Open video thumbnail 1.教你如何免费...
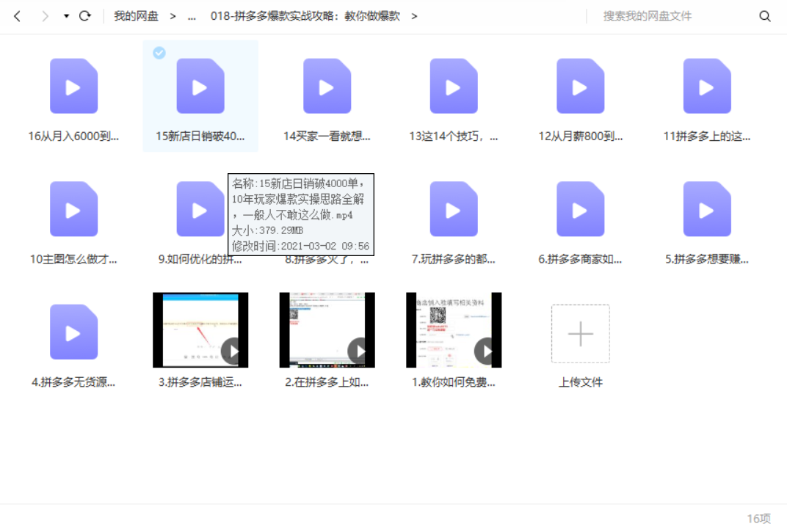Screen dimensions: 787x532 [454, 329]
